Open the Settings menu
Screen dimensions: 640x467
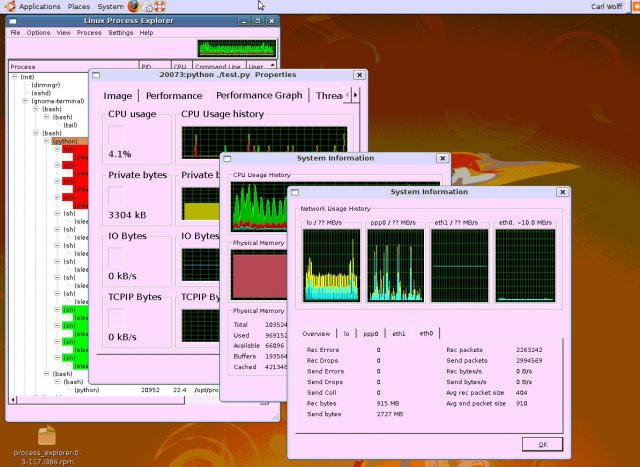120,33
